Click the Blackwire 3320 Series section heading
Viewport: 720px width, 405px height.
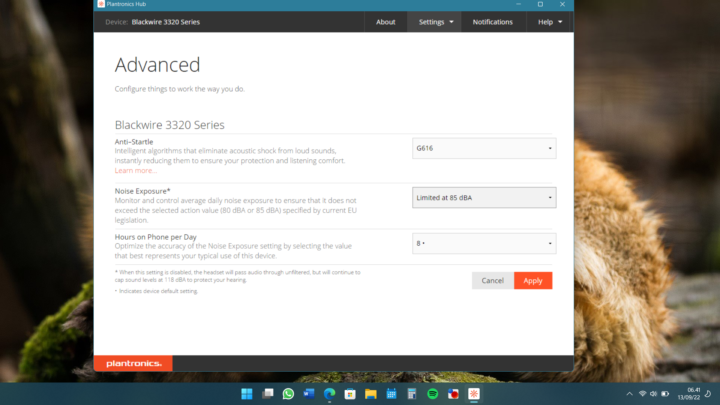click(169, 125)
